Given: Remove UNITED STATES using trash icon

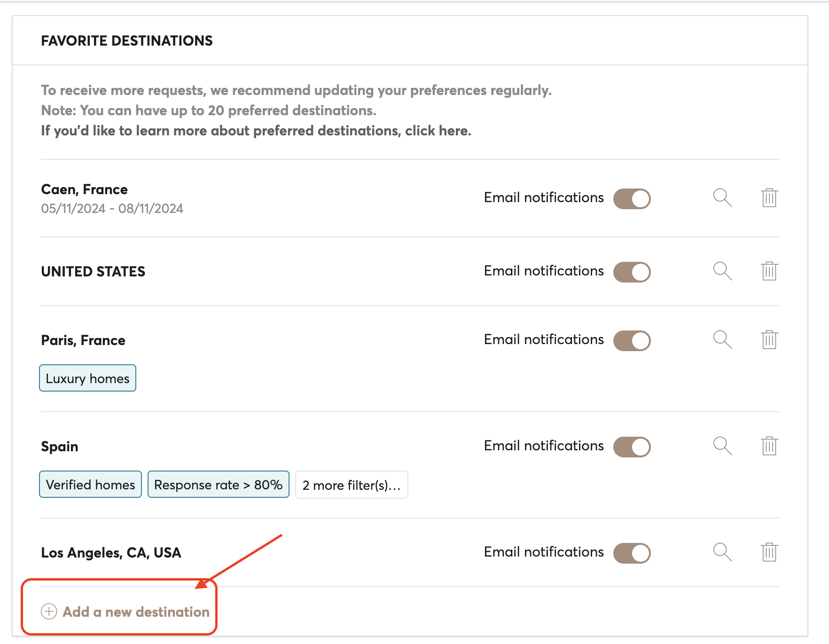Looking at the screenshot, I should coord(769,271).
